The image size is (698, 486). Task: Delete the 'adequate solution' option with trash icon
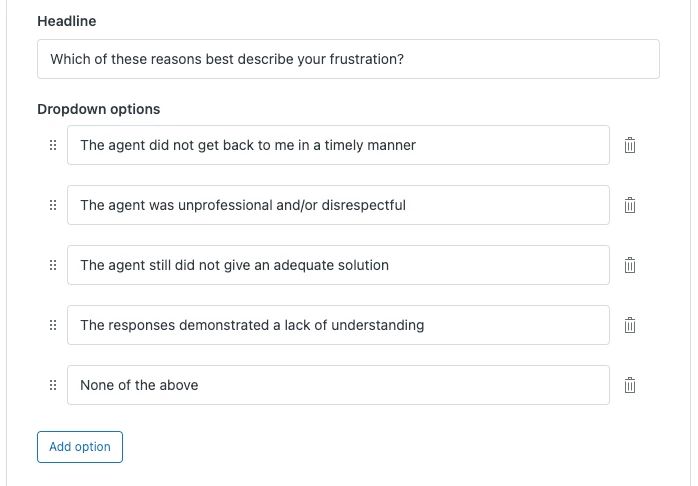pyautogui.click(x=630, y=265)
